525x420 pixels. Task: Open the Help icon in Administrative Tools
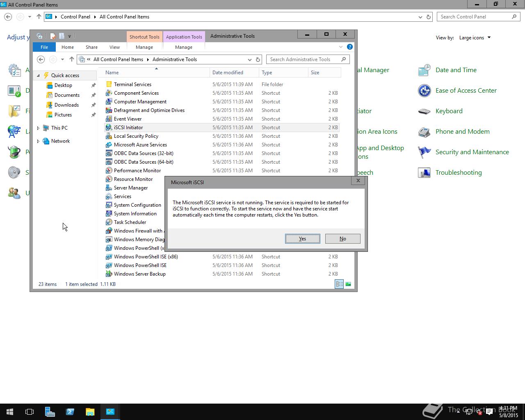click(x=350, y=47)
